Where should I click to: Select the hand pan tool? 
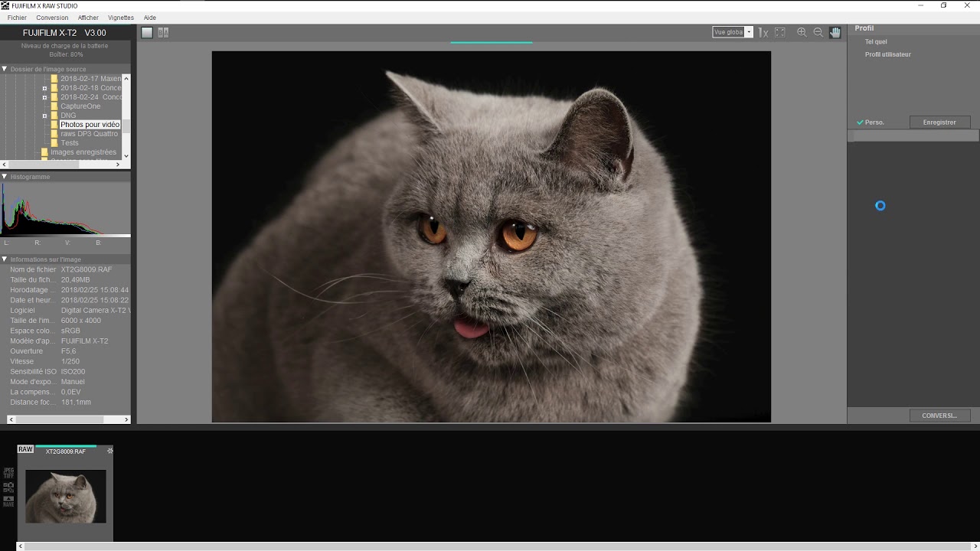tap(835, 32)
